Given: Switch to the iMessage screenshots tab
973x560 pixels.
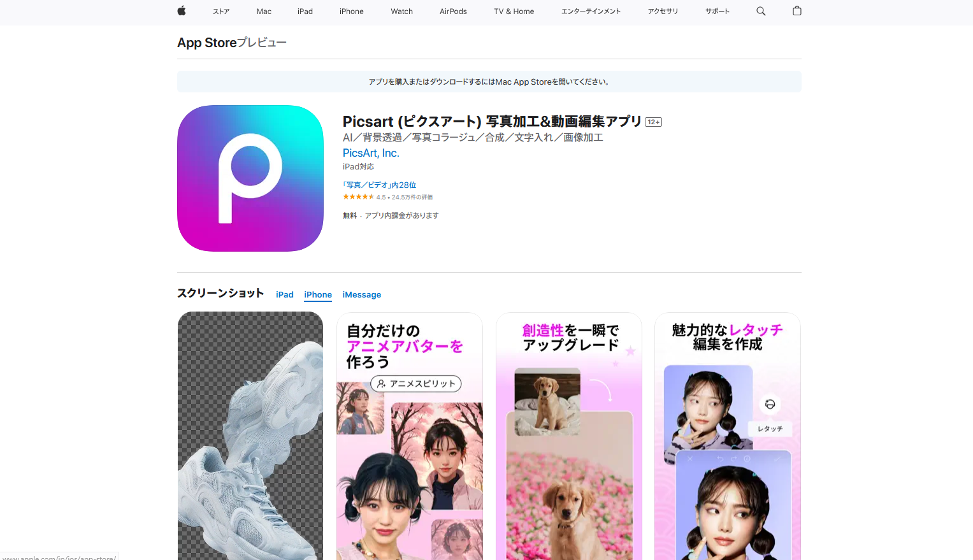Looking at the screenshot, I should click(361, 294).
